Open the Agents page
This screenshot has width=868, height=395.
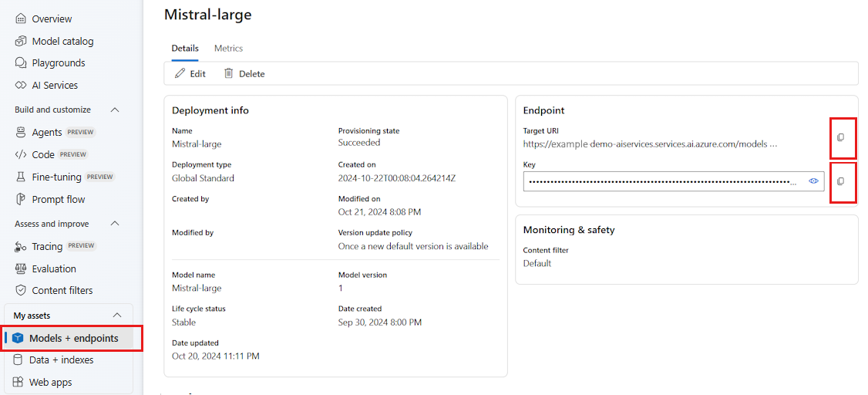click(x=47, y=133)
